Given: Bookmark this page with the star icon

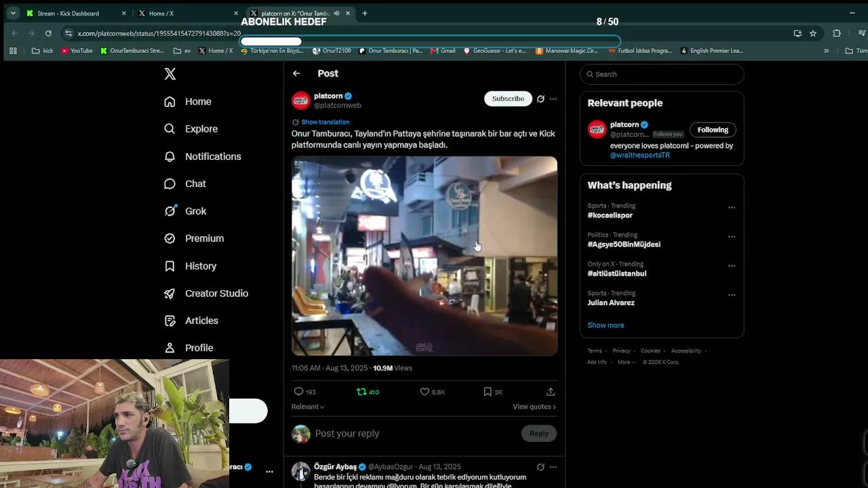Looking at the screenshot, I should click(813, 33).
